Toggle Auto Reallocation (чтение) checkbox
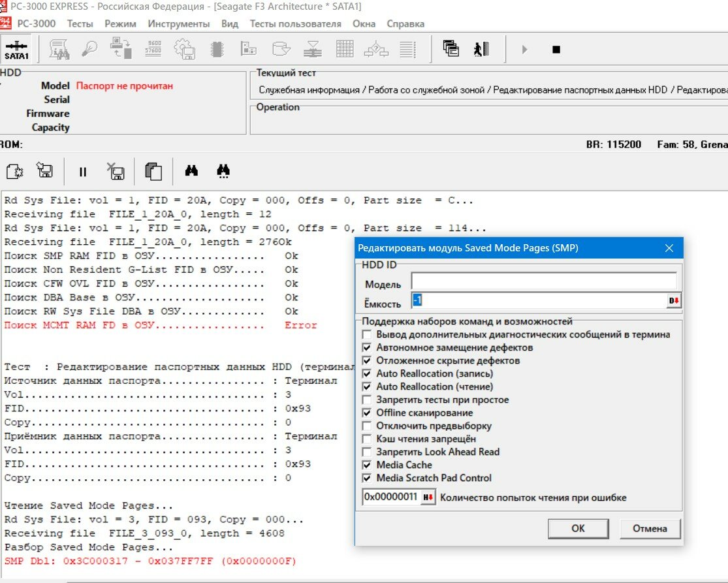Viewport: 728px width, 583px height. tap(367, 386)
